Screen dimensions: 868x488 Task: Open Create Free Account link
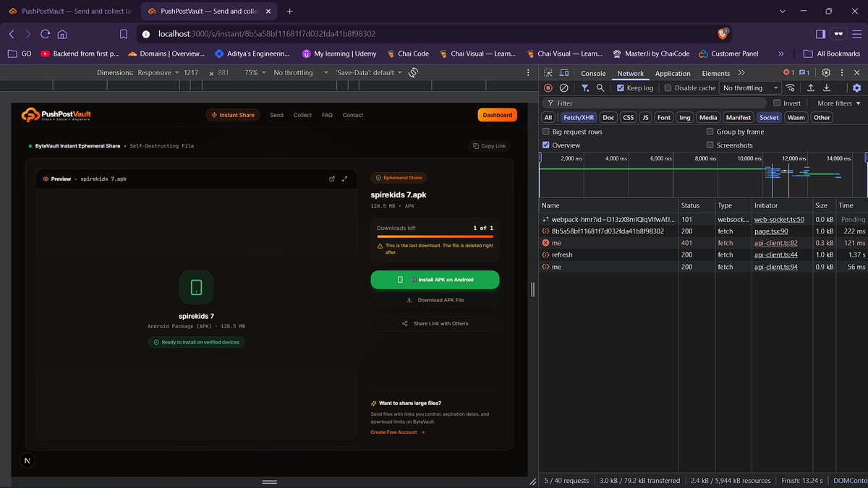(397, 432)
